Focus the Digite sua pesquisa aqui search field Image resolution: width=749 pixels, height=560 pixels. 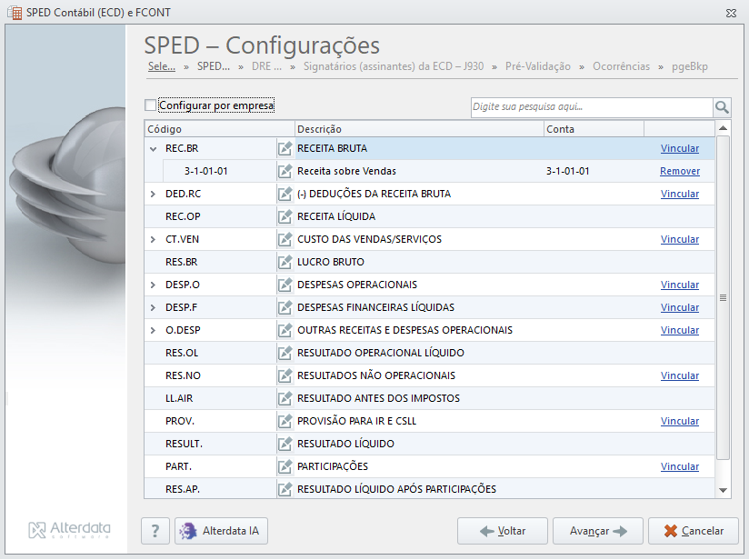[x=592, y=107]
